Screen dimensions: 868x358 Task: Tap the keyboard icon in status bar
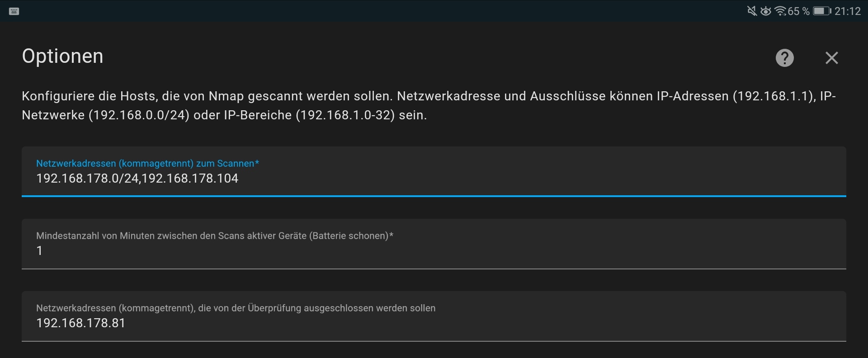(x=14, y=11)
